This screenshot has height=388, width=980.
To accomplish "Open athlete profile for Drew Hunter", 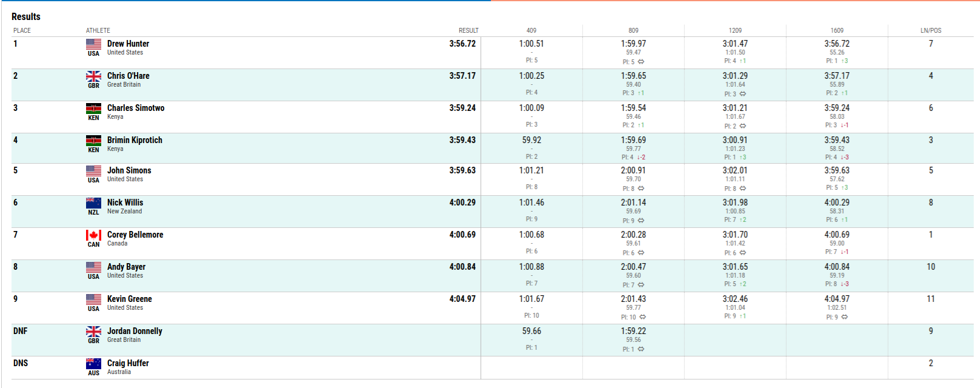I will [x=128, y=44].
